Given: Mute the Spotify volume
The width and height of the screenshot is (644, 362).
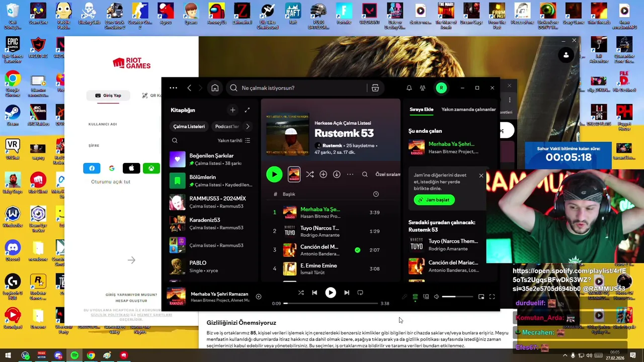Looking at the screenshot, I should pyautogui.click(x=436, y=297).
